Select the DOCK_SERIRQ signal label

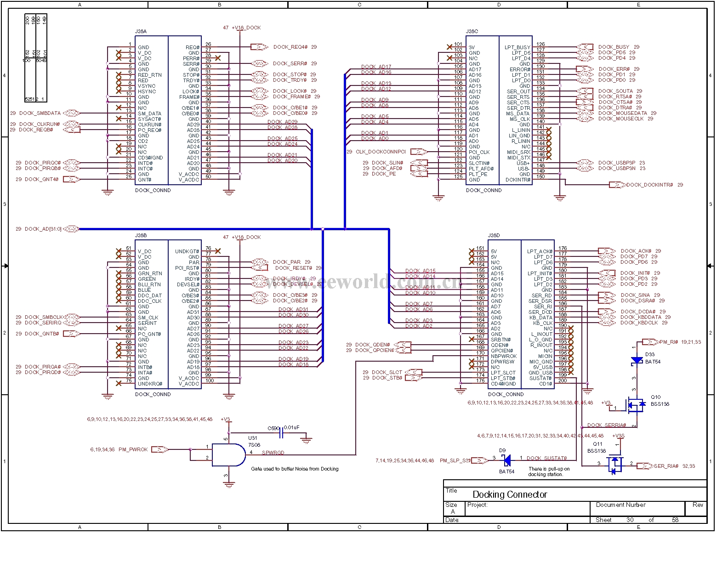43,323
